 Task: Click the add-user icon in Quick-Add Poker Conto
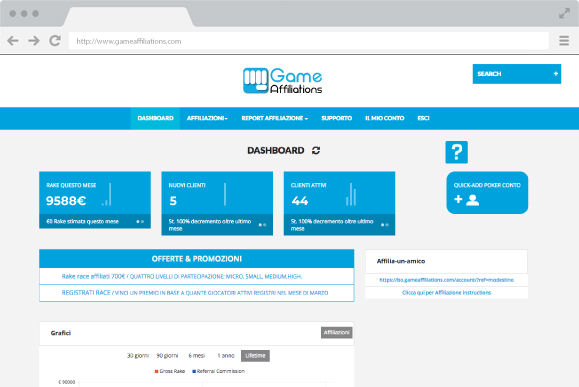click(x=467, y=200)
